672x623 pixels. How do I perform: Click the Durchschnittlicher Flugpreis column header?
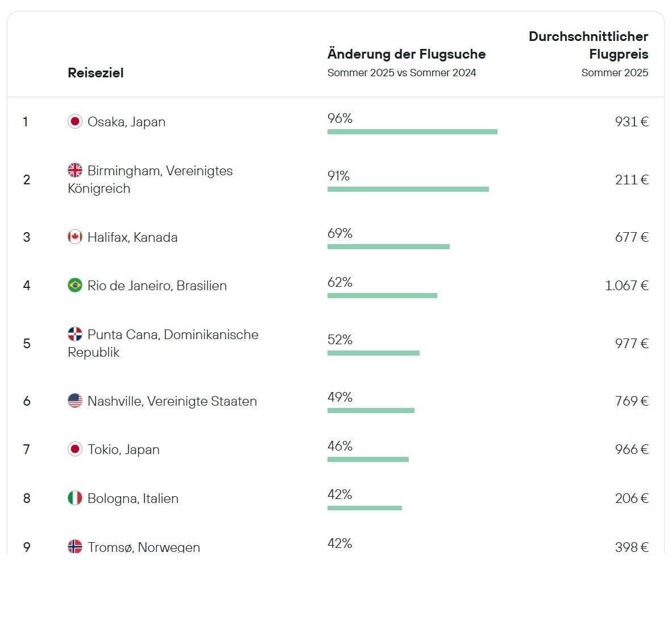[x=588, y=46]
